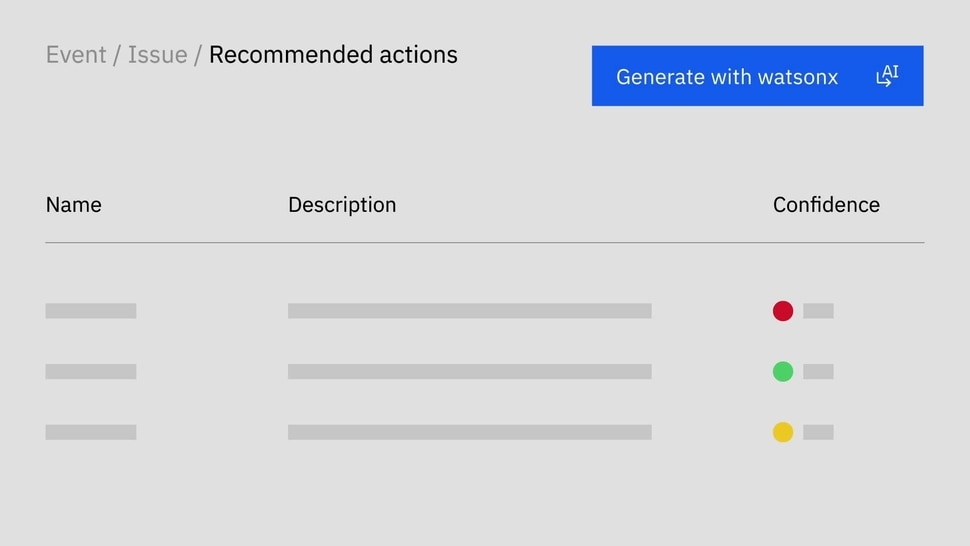Select the third row name placeholder

(x=91, y=432)
